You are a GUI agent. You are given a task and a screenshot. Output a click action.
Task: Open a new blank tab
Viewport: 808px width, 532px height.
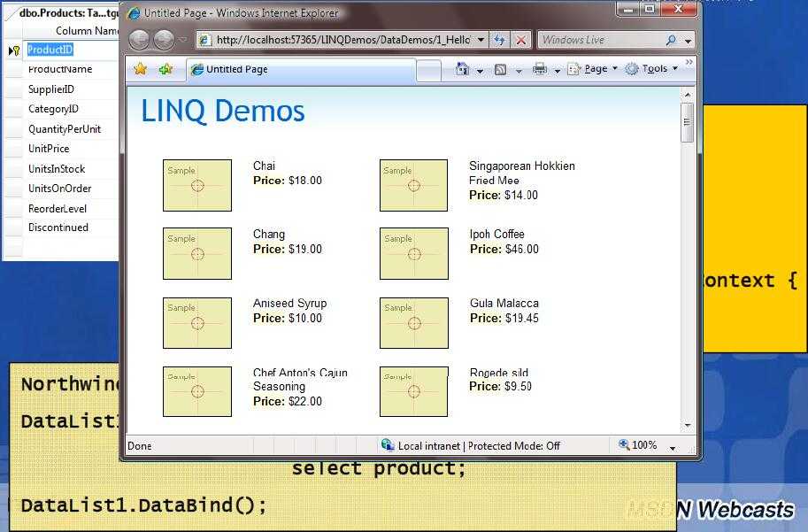428,71
